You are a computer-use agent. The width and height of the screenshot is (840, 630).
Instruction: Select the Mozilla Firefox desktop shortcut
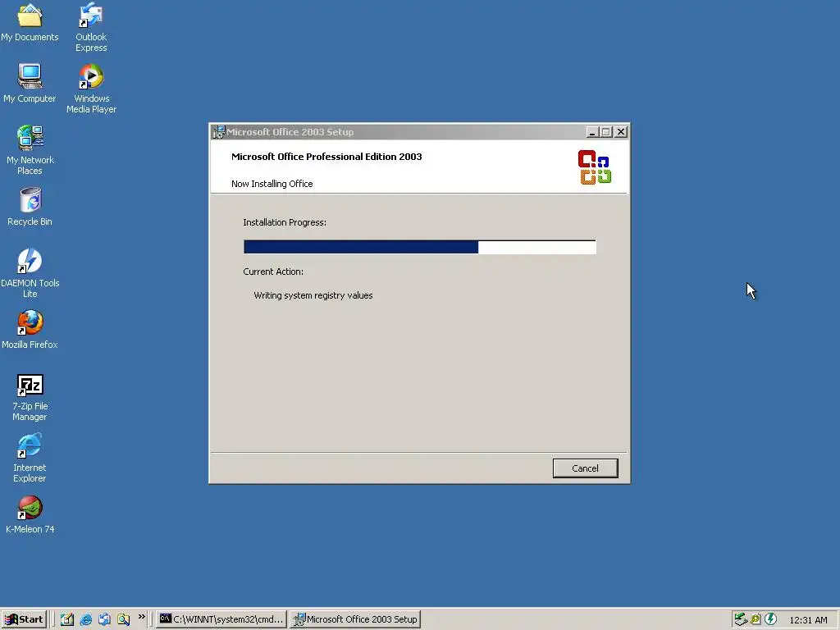pyautogui.click(x=30, y=330)
